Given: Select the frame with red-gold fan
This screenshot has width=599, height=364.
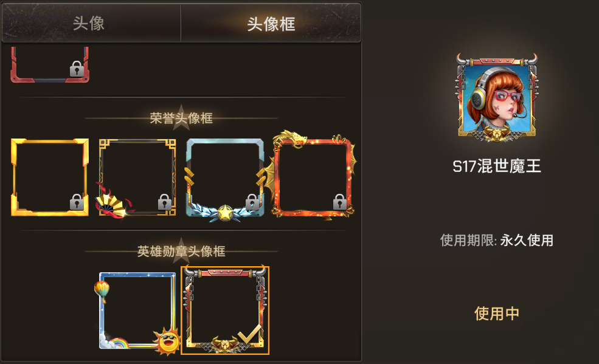Looking at the screenshot, I should pos(137,178).
